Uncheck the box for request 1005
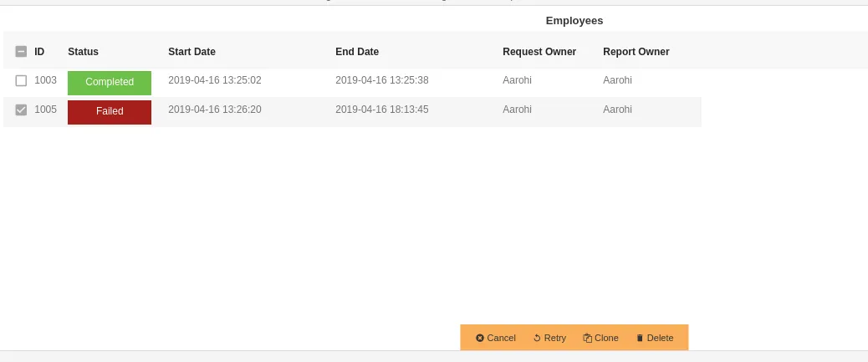Viewport: 868px width, 362px height. [x=21, y=110]
